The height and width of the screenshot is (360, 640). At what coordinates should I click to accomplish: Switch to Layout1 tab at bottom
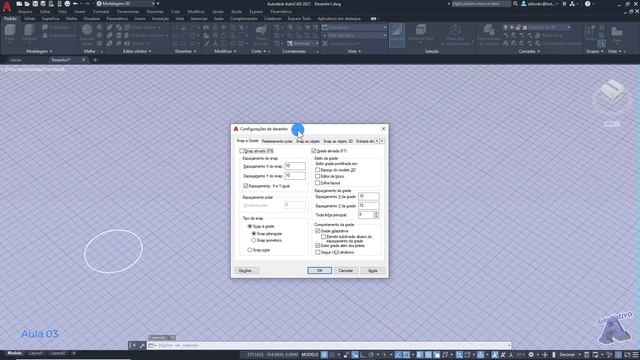[36, 353]
